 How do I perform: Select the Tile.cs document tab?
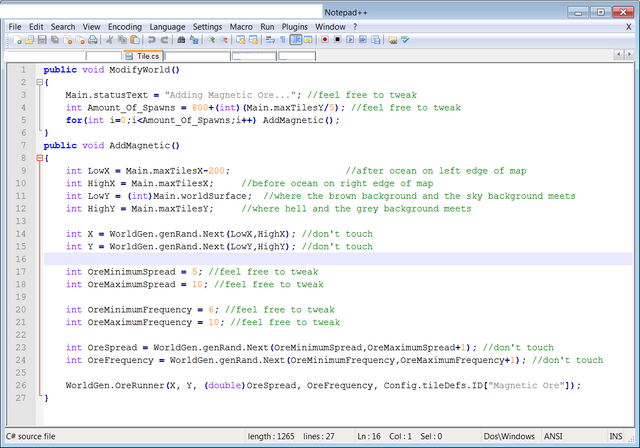point(143,56)
